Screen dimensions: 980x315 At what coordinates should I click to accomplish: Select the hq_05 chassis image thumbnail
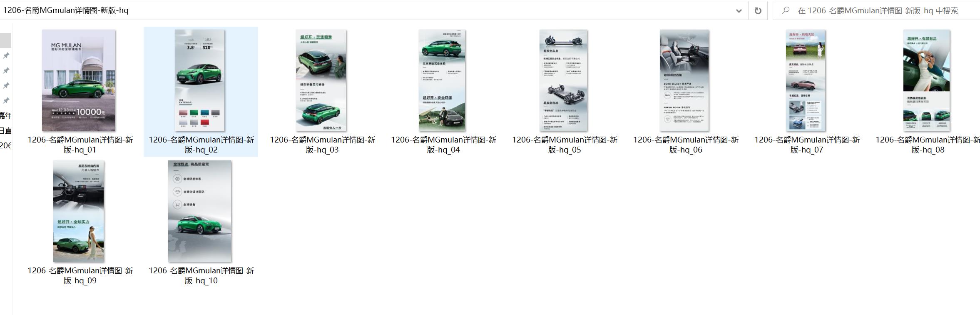click(x=563, y=80)
